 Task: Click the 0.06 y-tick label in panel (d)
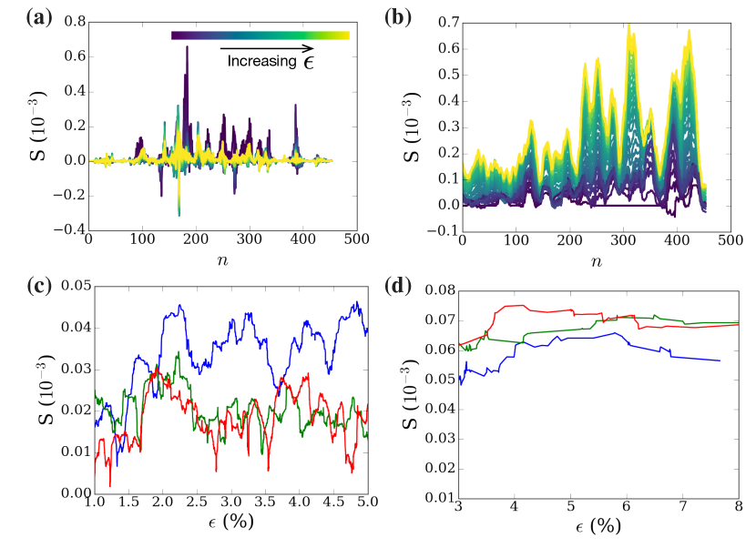tap(440, 350)
